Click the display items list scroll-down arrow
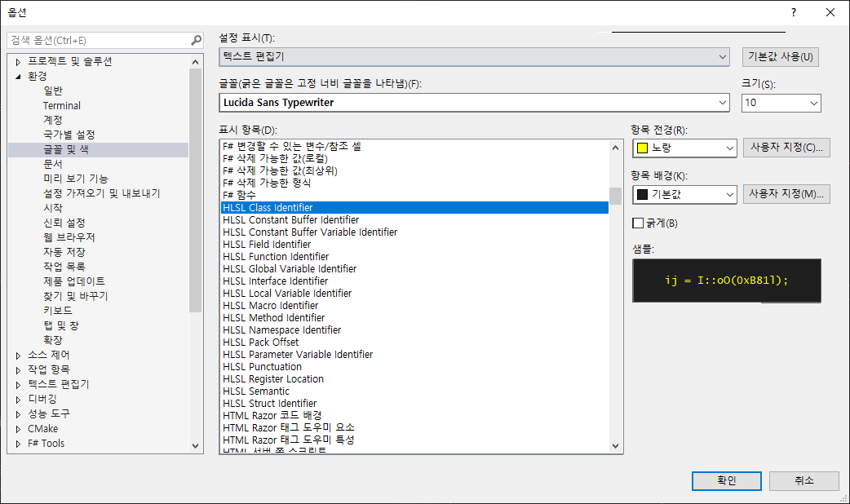Viewport: 850px width, 504px height. pyautogui.click(x=615, y=446)
